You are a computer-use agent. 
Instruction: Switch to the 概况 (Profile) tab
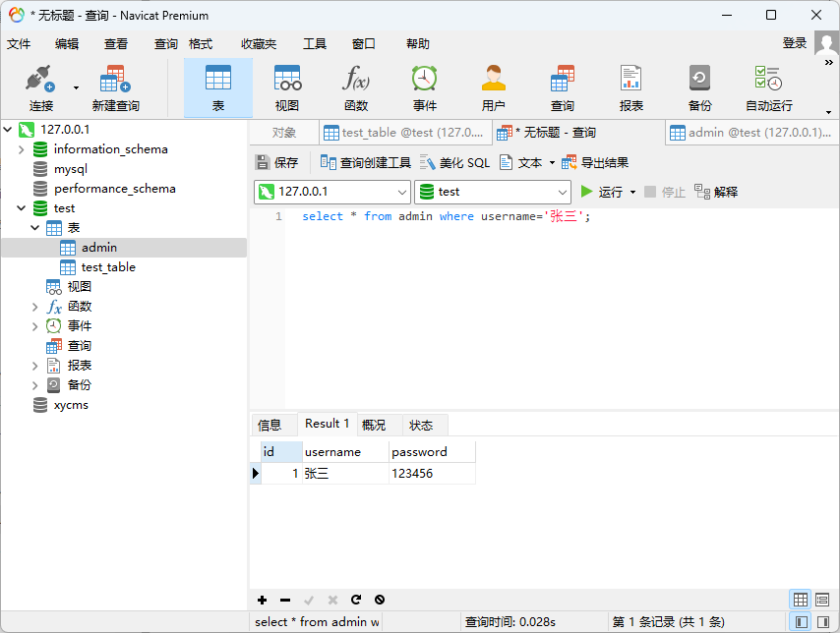(x=374, y=425)
